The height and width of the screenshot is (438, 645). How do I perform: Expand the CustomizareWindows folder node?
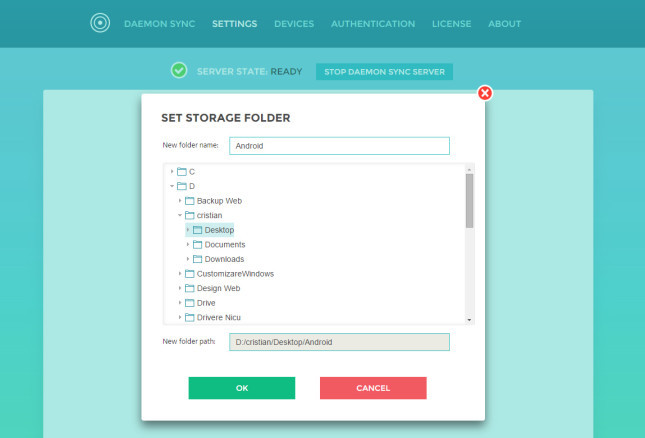tap(180, 273)
